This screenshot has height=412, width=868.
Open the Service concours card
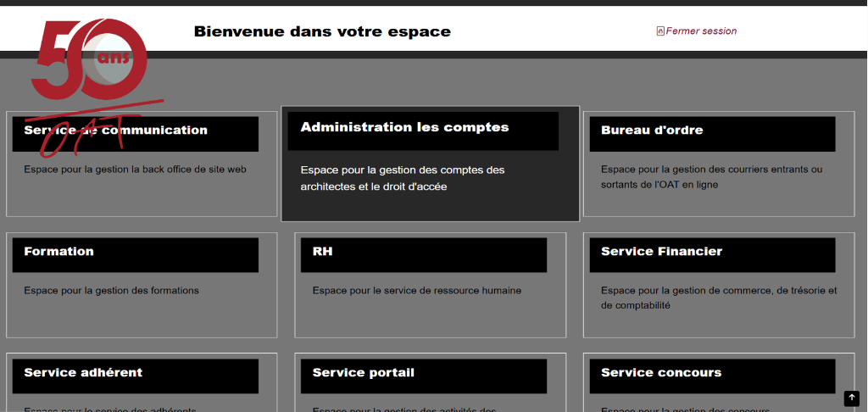661,373
